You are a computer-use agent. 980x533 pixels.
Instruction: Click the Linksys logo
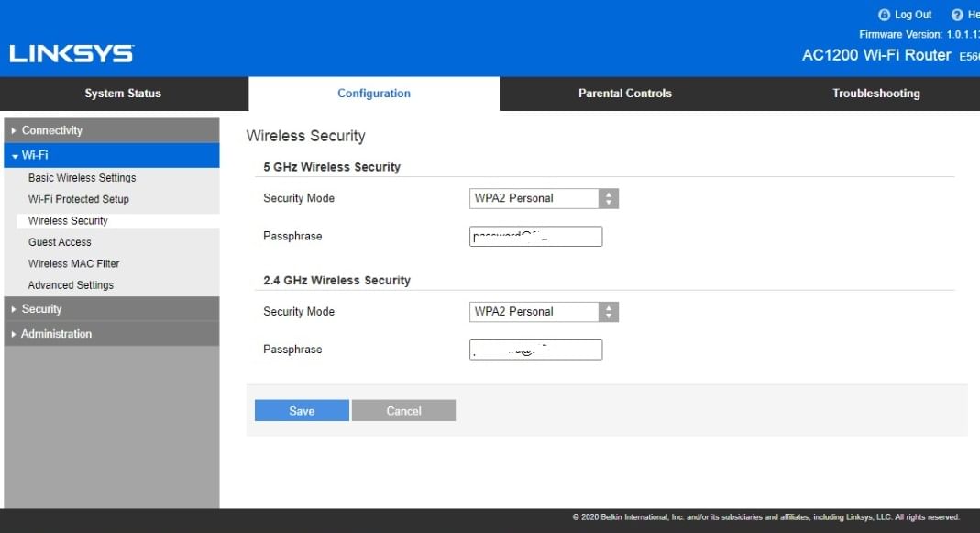tap(72, 54)
